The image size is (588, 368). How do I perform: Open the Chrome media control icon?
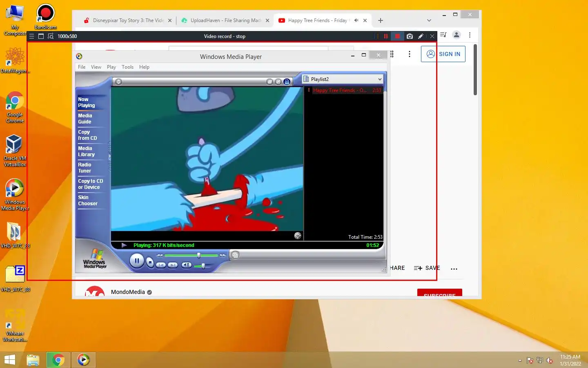click(443, 35)
